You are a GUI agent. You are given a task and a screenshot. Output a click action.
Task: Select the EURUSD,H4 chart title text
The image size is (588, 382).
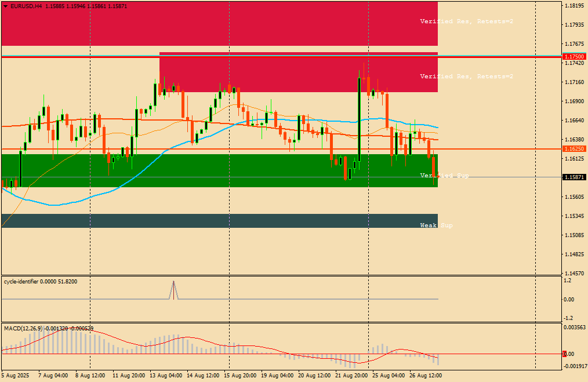(26, 6)
